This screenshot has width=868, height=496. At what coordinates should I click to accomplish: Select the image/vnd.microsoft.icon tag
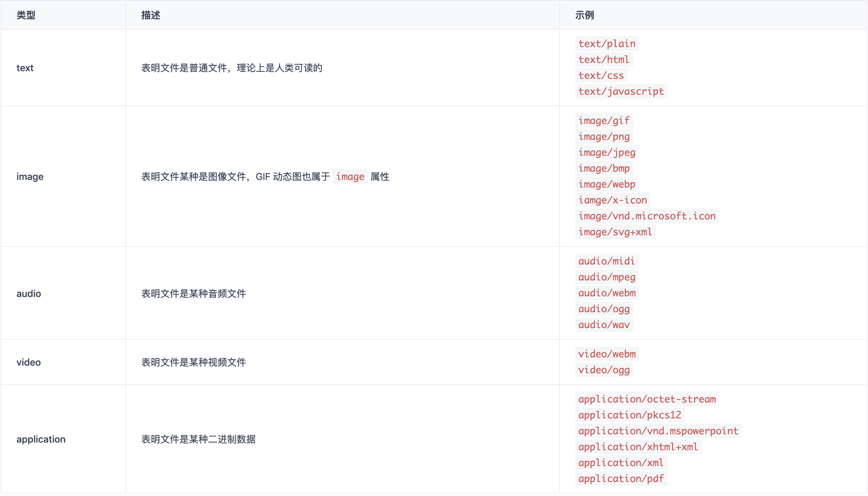(x=647, y=216)
